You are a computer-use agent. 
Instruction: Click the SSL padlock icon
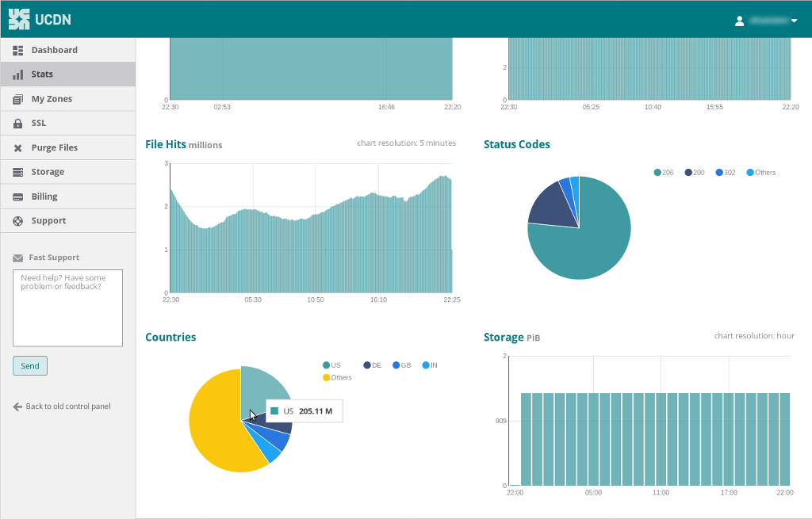[x=17, y=124]
